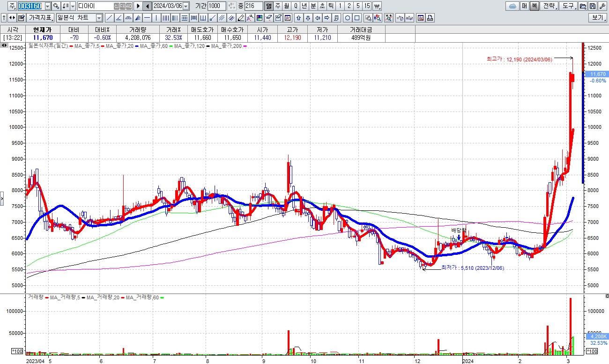Click the down arrow marker tool

click(x=308, y=18)
